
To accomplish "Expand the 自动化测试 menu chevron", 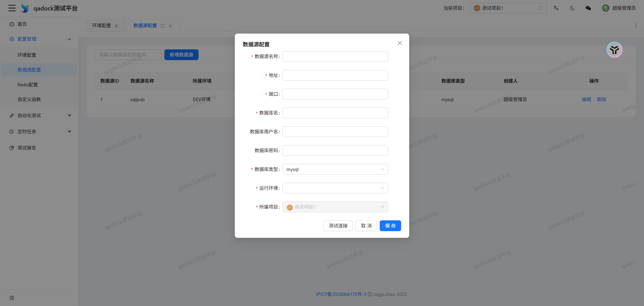I will (69, 116).
